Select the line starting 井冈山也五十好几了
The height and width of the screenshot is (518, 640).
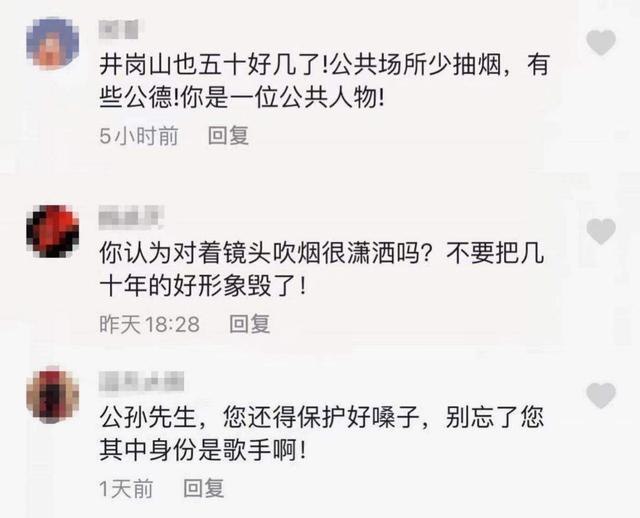point(324,65)
